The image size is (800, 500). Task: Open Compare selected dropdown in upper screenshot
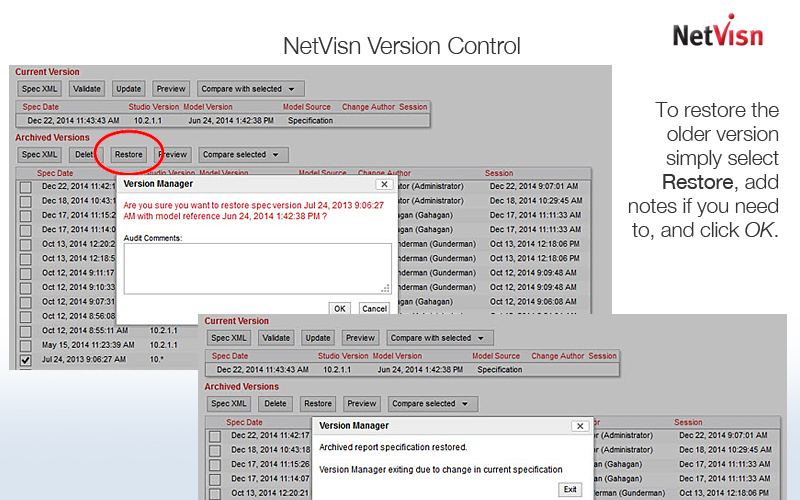coord(243,155)
